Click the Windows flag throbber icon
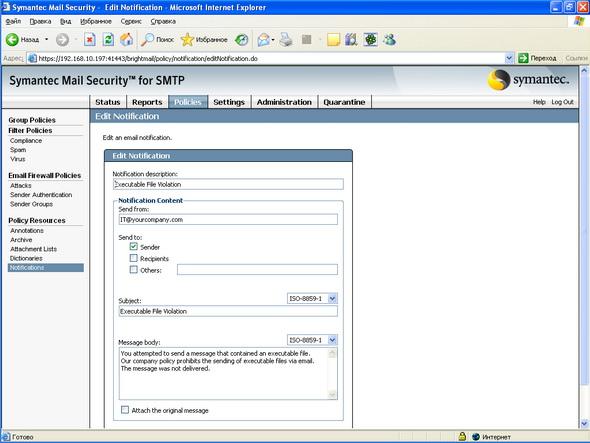Screen dimensions: 590x443 coord(579,21)
